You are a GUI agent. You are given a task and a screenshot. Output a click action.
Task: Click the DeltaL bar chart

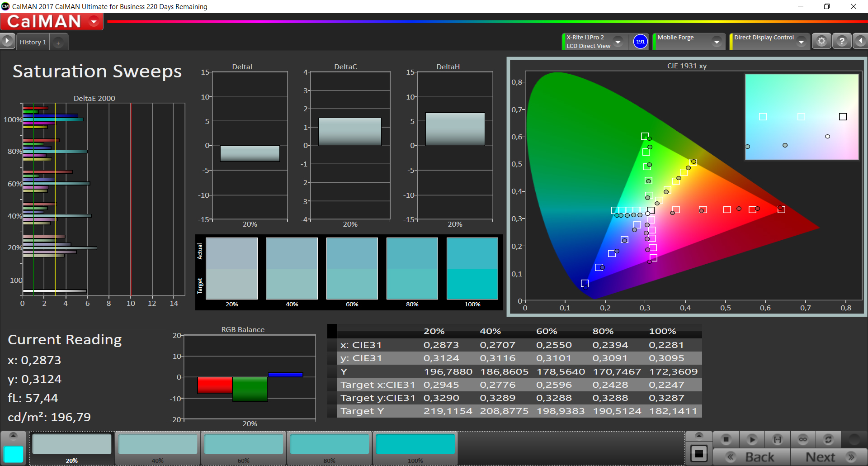250,153
